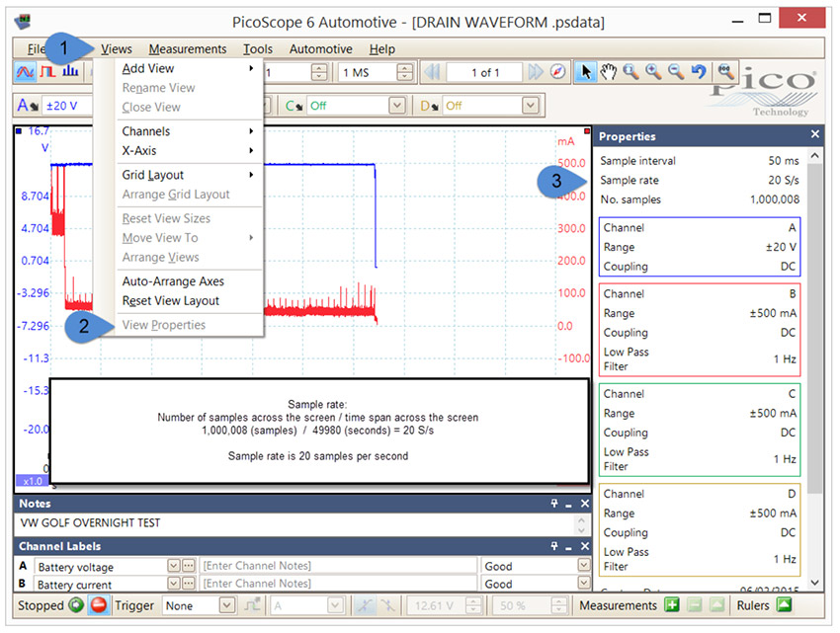The width and height of the screenshot is (840, 633).
Task: Switch to Persistence Mode icon
Action: (x=47, y=72)
